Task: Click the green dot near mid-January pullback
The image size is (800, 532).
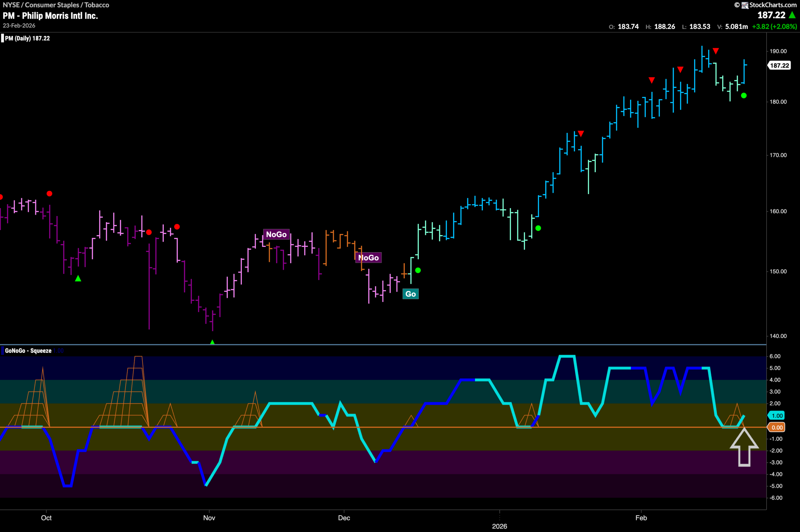Action: click(538, 228)
